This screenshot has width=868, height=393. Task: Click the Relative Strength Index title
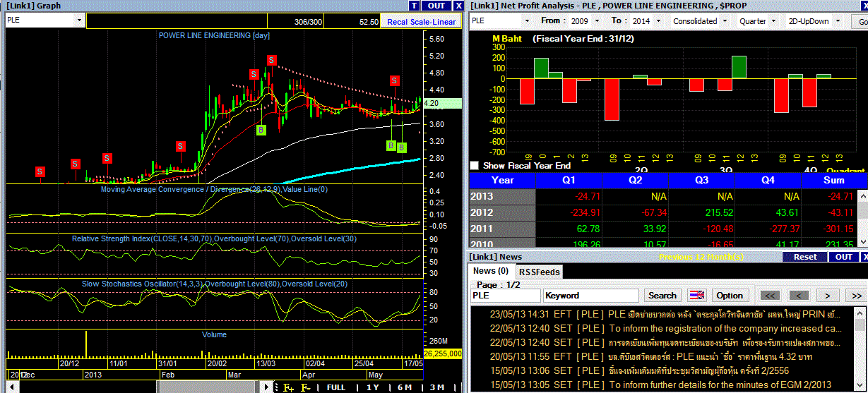coord(214,238)
